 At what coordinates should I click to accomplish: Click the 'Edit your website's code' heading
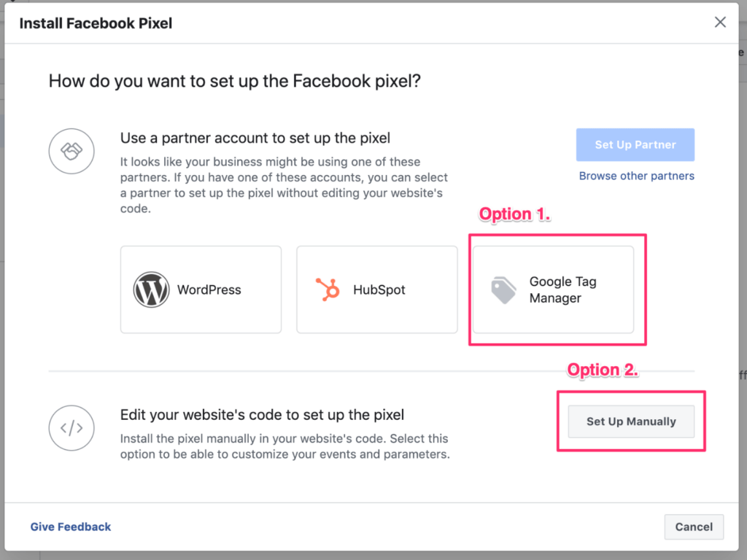pos(262,415)
